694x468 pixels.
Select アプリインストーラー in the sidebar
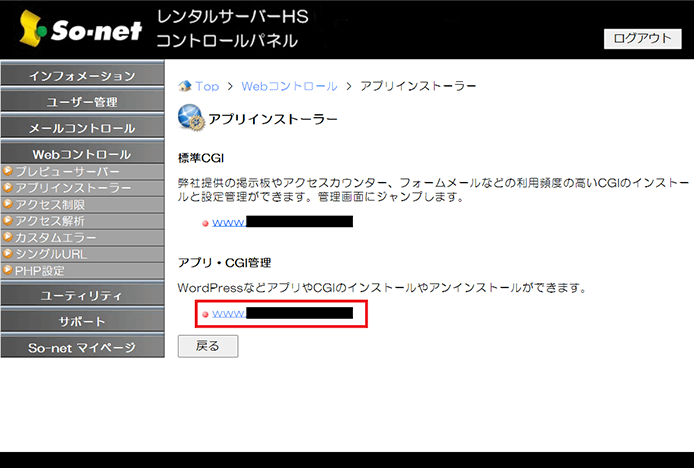click(x=72, y=188)
